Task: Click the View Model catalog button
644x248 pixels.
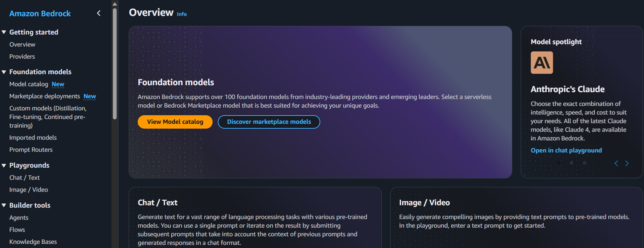Action: pos(175,122)
